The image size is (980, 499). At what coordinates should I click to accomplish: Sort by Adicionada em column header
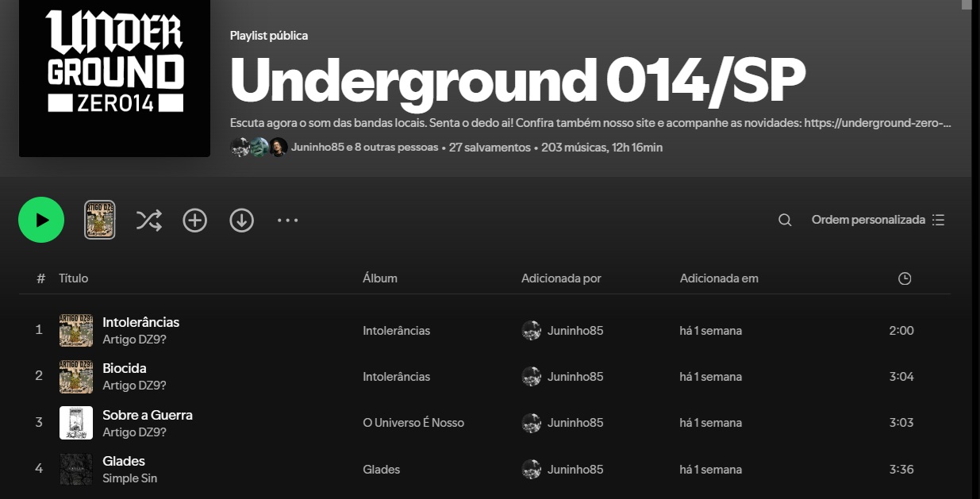(x=719, y=278)
